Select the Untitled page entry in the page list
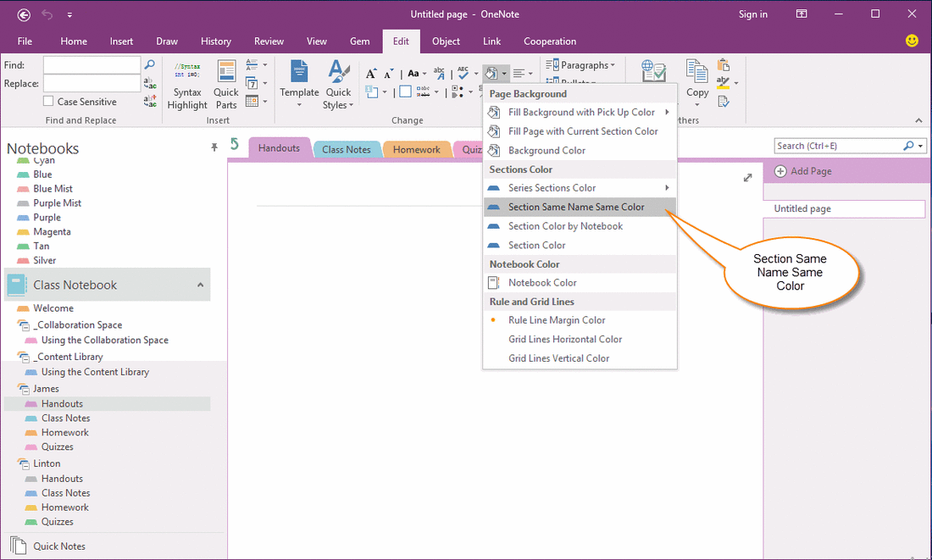This screenshot has height=560, width=932. (844, 208)
